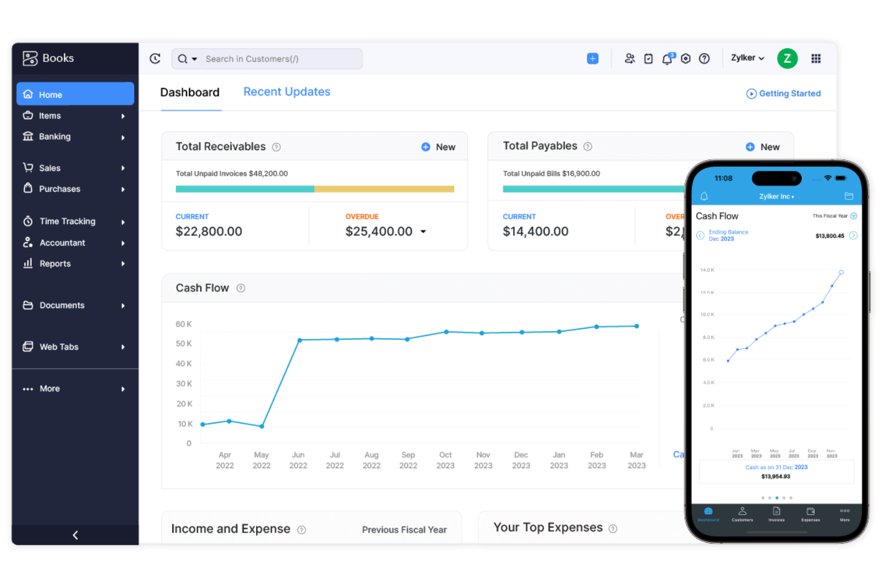Expand the Time Tracking submenu arrow
This screenshot has width=882, height=588.
coord(123,222)
